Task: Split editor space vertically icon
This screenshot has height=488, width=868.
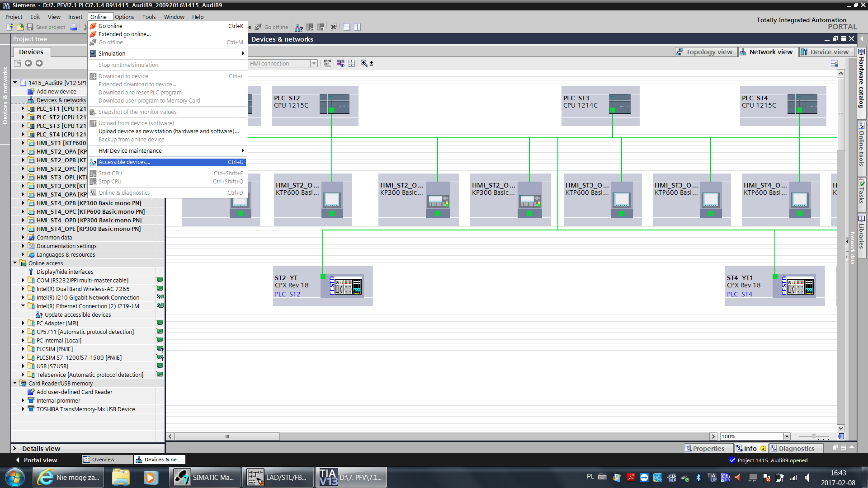Action: [x=358, y=27]
